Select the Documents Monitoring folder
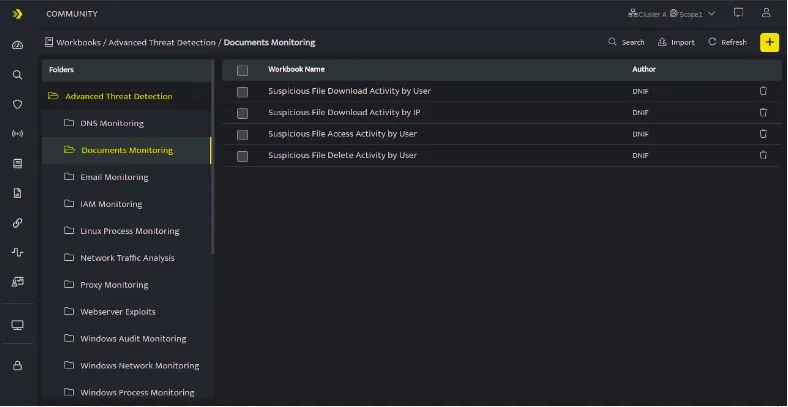 (x=127, y=150)
